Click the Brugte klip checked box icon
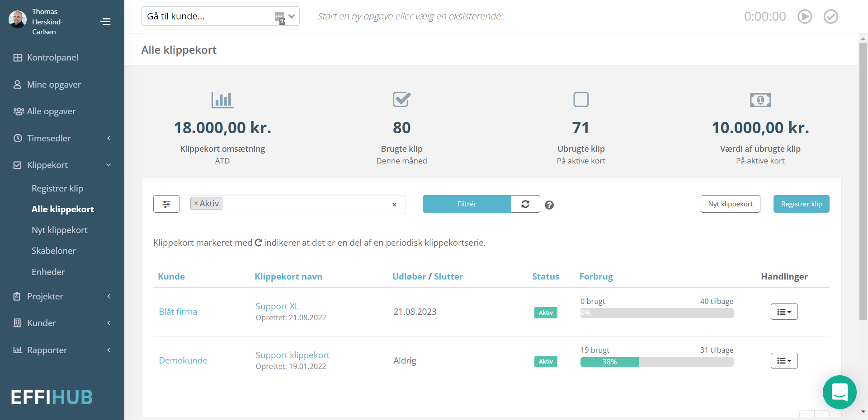The height and width of the screenshot is (420, 868). tap(401, 99)
